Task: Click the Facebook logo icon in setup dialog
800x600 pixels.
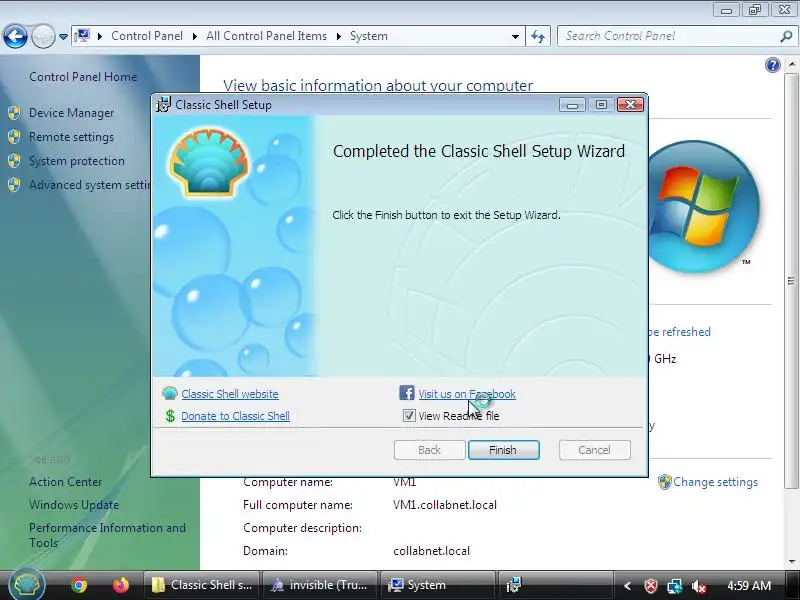Action: tap(407, 393)
